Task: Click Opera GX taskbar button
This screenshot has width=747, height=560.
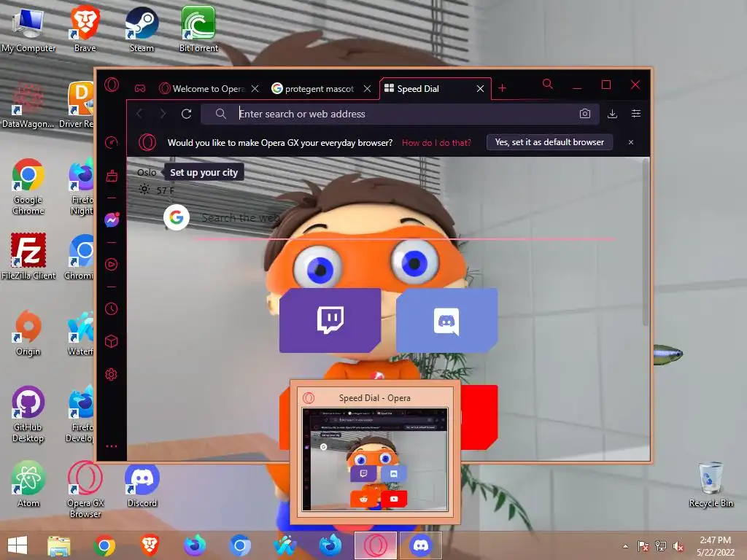Action: pyautogui.click(x=376, y=545)
